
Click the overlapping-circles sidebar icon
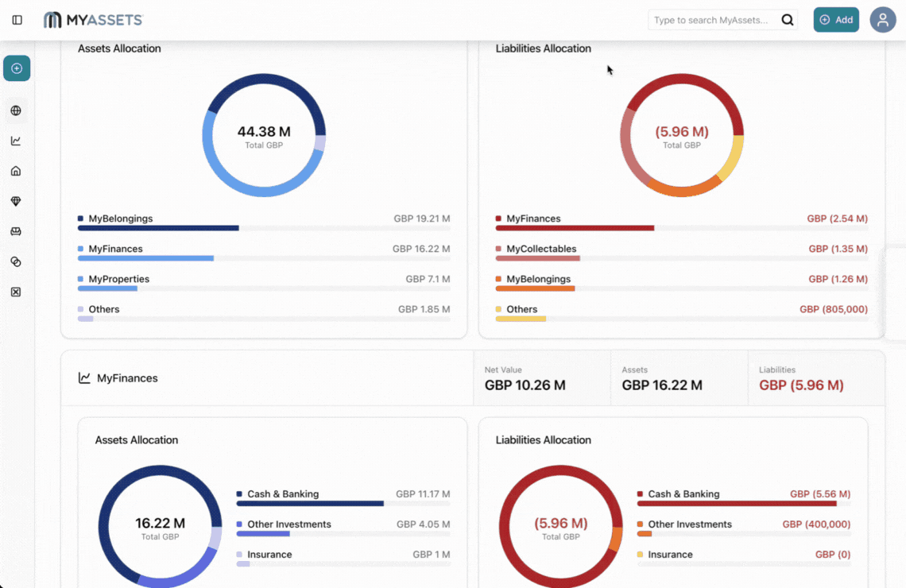(x=17, y=261)
